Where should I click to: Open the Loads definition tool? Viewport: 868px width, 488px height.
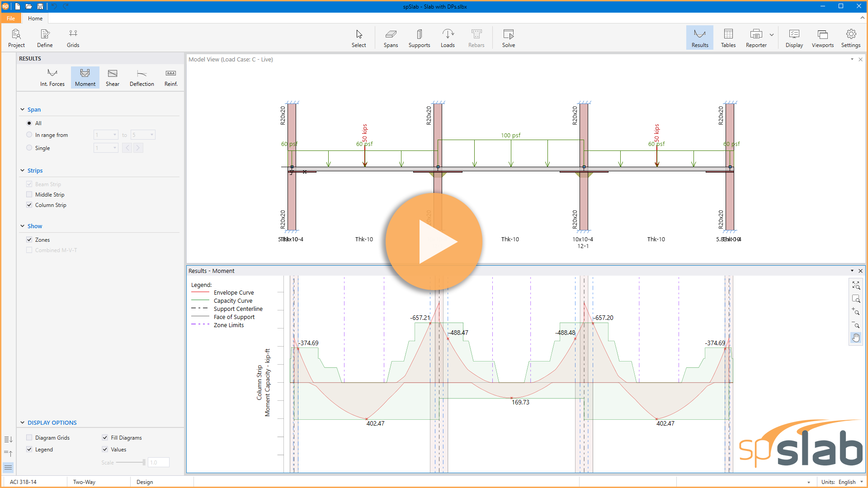click(x=448, y=38)
